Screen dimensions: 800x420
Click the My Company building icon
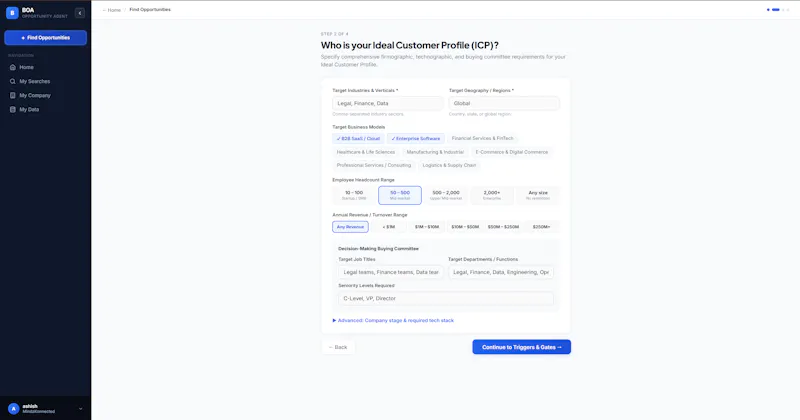tap(13, 95)
